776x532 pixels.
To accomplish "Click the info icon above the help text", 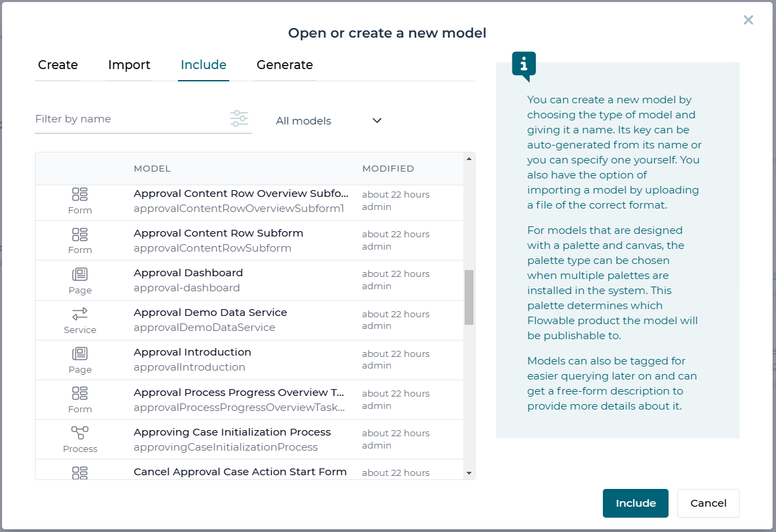I will [x=524, y=64].
